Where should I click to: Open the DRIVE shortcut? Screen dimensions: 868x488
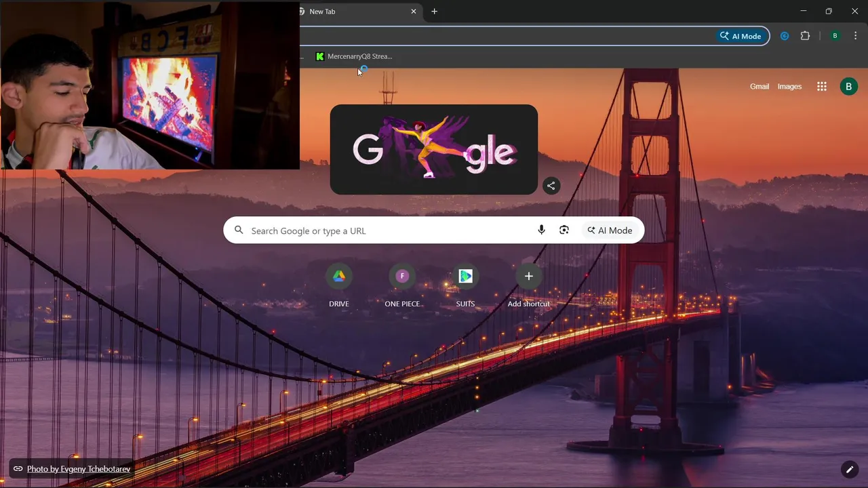[x=339, y=286]
